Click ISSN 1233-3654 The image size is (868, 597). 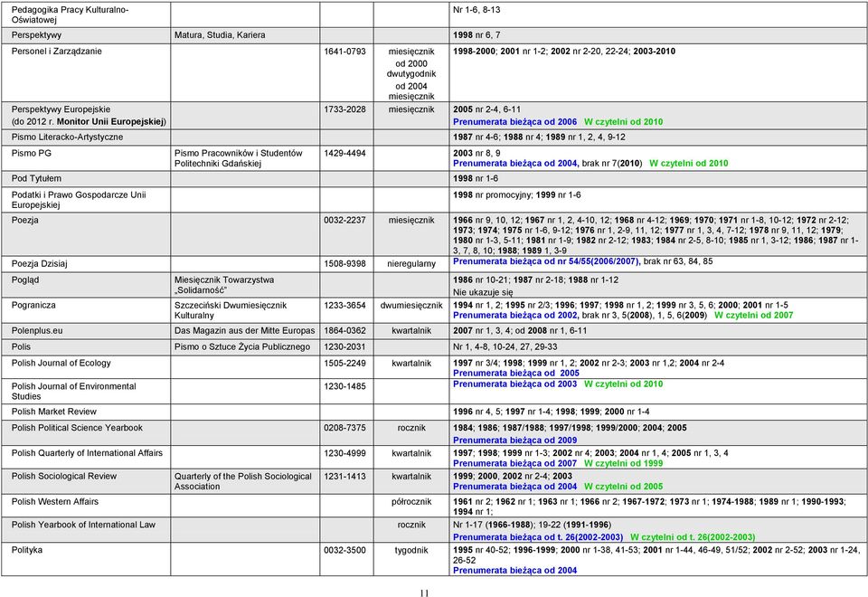(344, 306)
